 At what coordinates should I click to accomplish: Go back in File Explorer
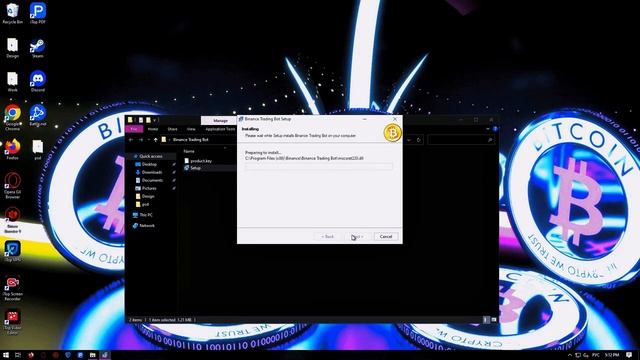point(131,140)
